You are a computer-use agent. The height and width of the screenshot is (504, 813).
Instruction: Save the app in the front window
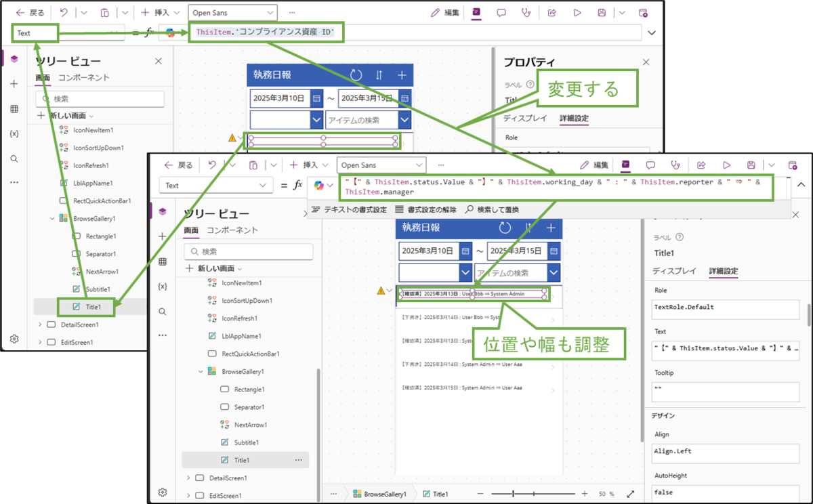click(751, 165)
